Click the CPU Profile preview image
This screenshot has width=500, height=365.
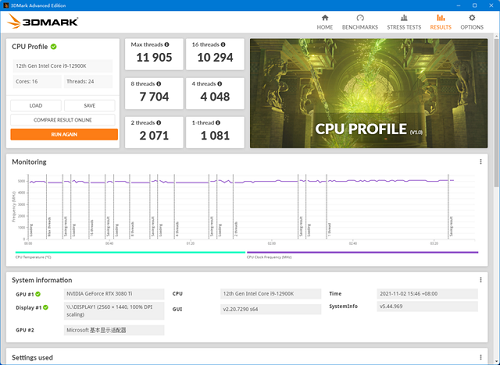pyautogui.click(x=369, y=93)
